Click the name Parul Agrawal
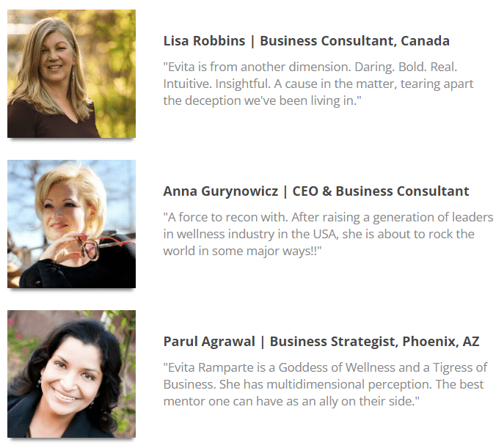The height and width of the screenshot is (448, 496). (x=209, y=342)
